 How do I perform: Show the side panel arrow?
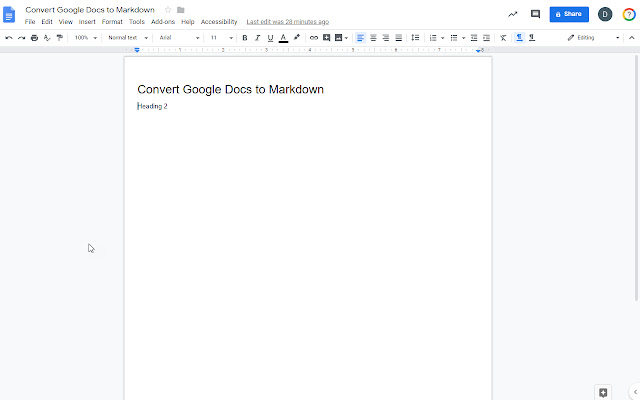coord(635,392)
